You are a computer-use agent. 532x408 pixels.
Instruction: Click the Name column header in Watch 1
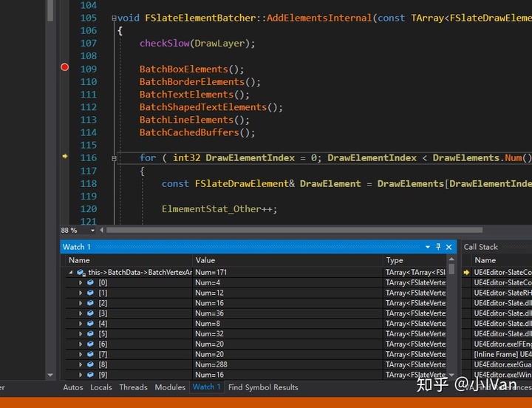pyautogui.click(x=129, y=260)
